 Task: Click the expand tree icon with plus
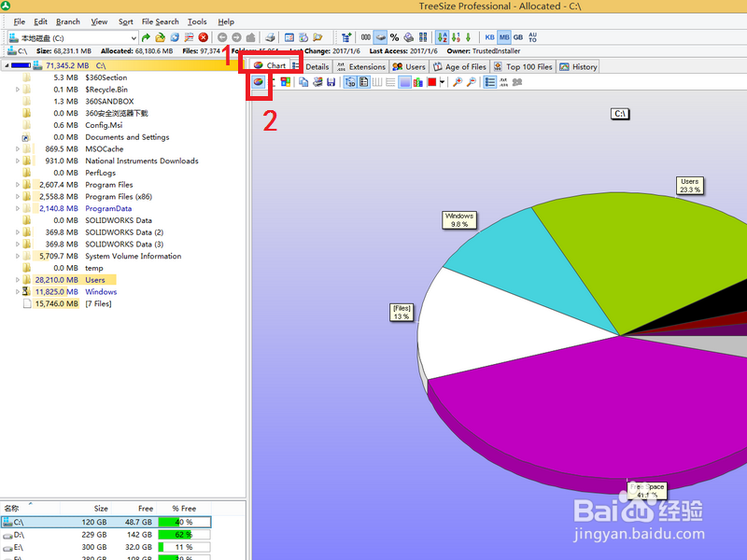point(346,37)
